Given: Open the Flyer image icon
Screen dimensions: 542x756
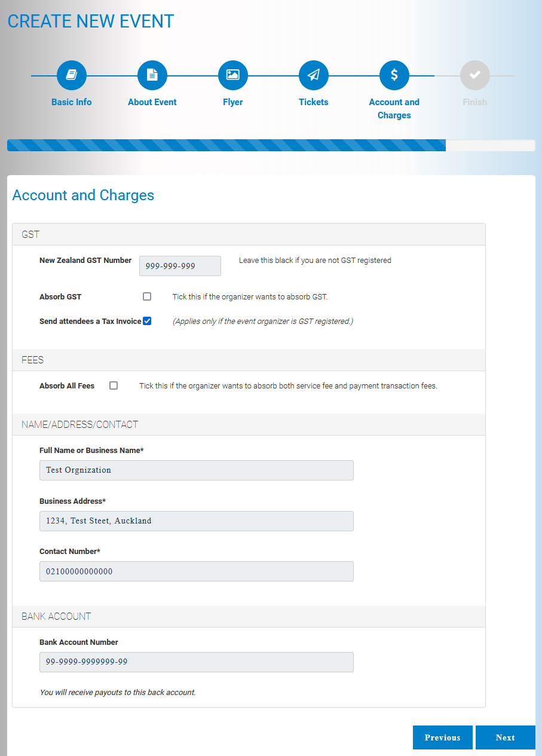Looking at the screenshot, I should [x=232, y=75].
